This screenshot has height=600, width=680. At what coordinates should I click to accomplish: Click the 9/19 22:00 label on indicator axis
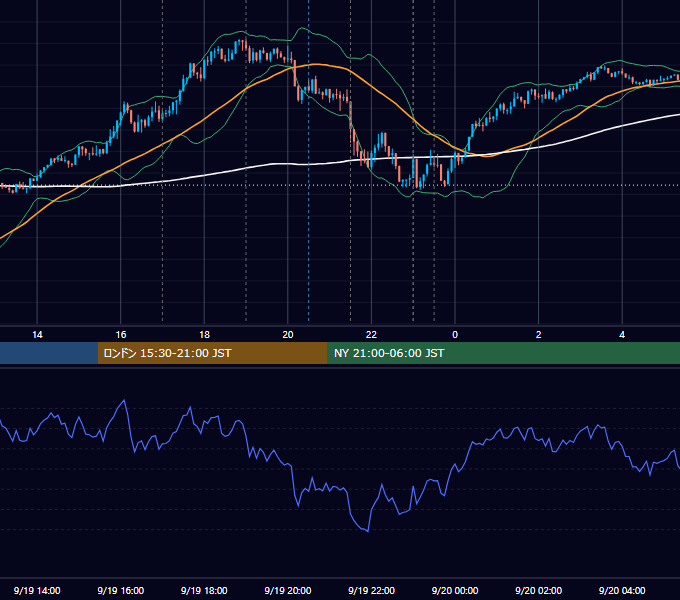pyautogui.click(x=372, y=590)
